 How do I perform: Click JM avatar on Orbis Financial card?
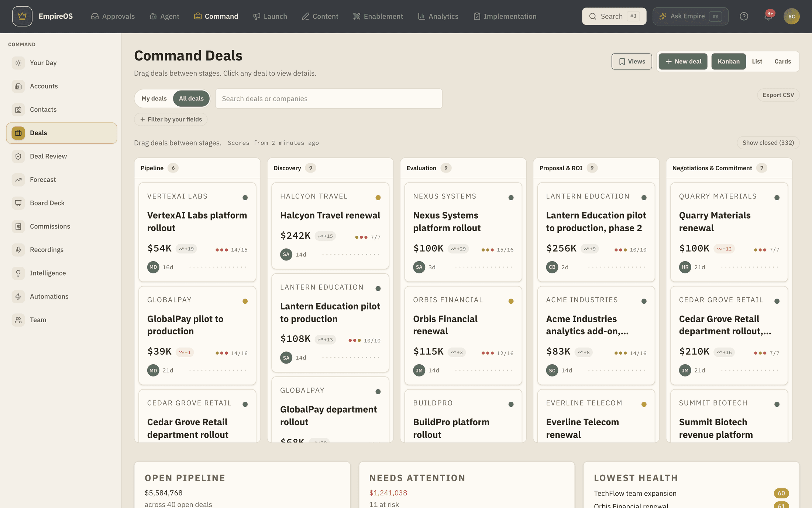click(419, 370)
